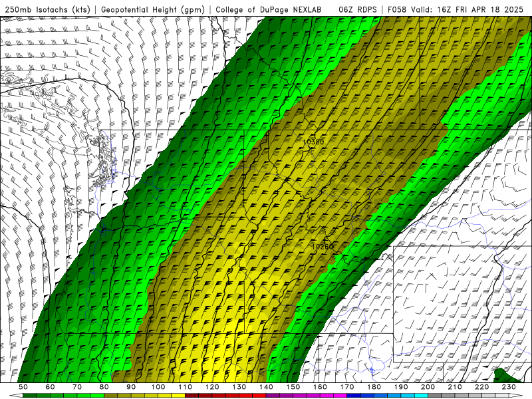
Task: Click the legend value 140
Action: pyautogui.click(x=266, y=387)
